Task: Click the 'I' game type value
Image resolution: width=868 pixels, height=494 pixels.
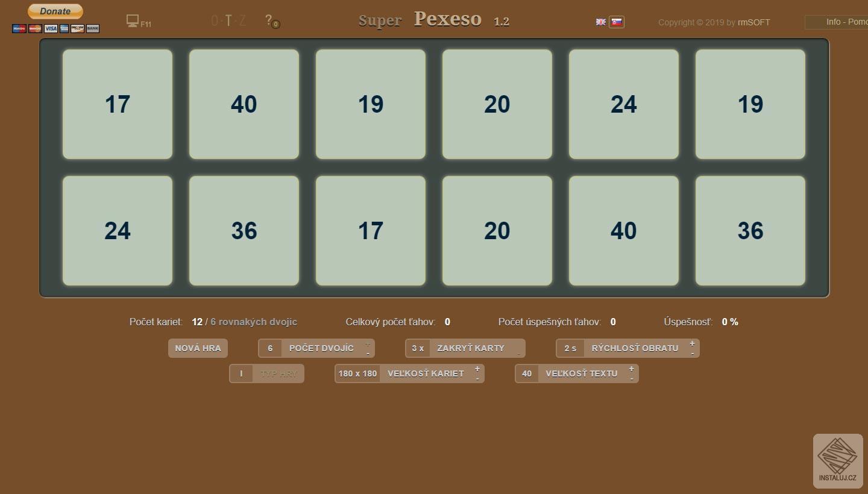Action: pos(241,374)
